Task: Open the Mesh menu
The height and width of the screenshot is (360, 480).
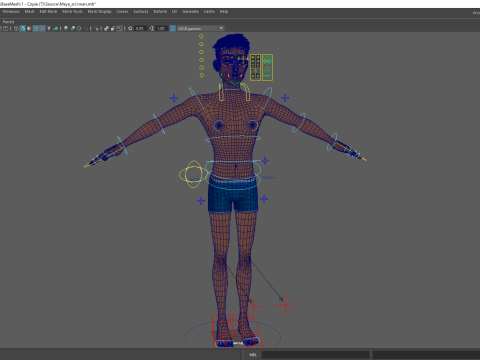Action: [29, 11]
